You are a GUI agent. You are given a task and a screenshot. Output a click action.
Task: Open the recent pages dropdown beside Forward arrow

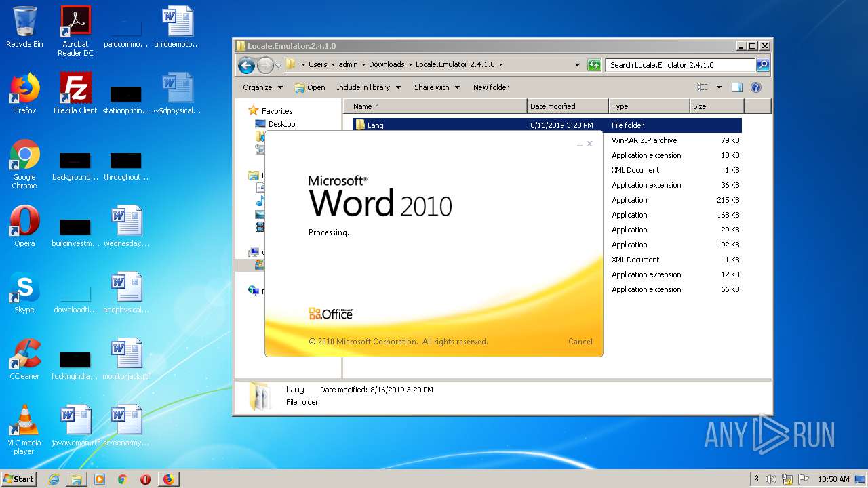click(278, 66)
